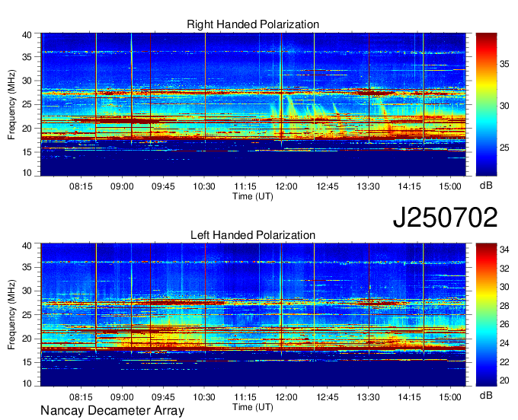Click '15' frequency tick of right-handed plot
This screenshot has width=518, height=420.
coord(27,152)
